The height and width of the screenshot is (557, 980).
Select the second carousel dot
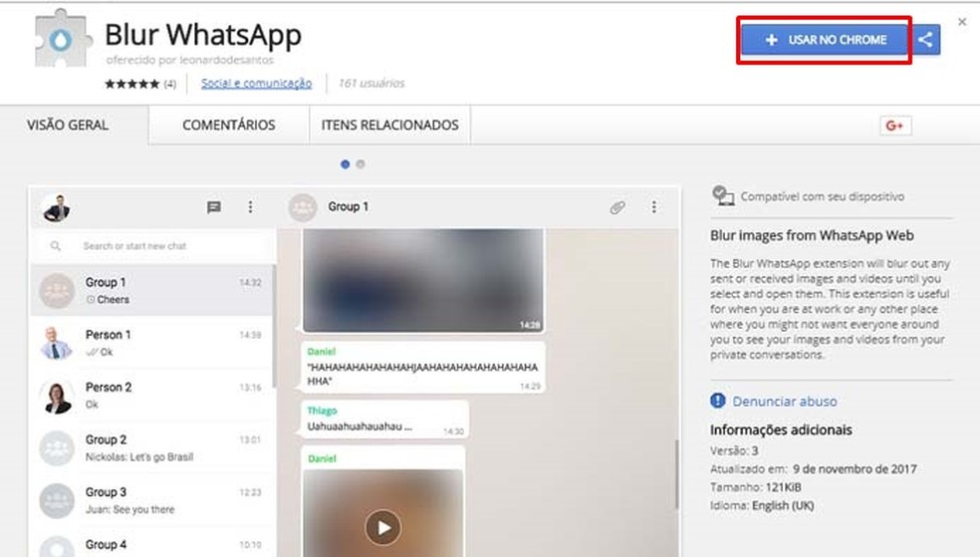click(x=361, y=164)
